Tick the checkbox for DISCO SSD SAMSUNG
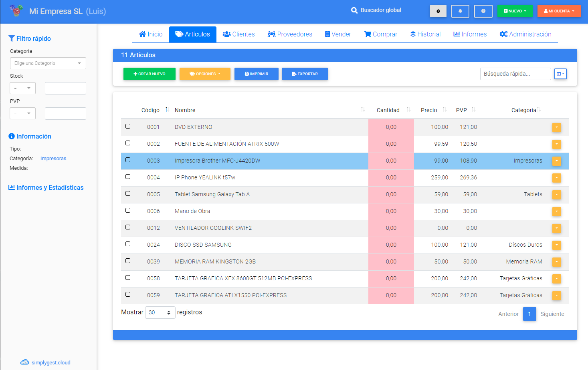Screen dimensions: 588x370 pyautogui.click(x=128, y=244)
